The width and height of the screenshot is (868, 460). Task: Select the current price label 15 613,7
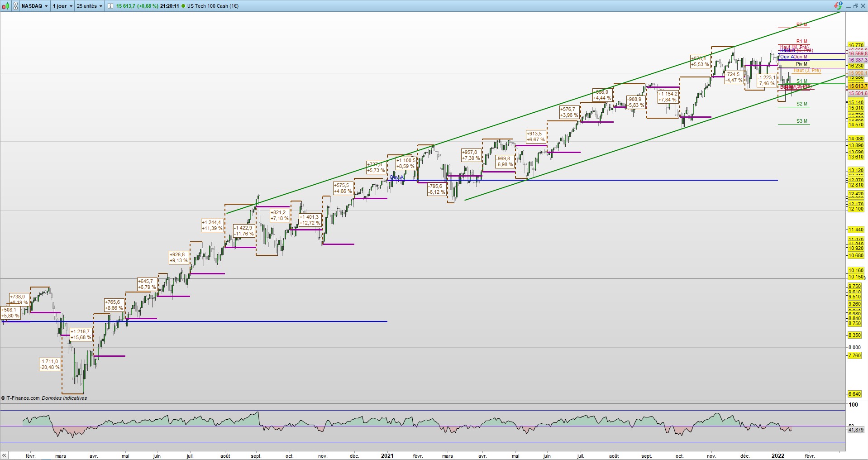click(x=858, y=86)
